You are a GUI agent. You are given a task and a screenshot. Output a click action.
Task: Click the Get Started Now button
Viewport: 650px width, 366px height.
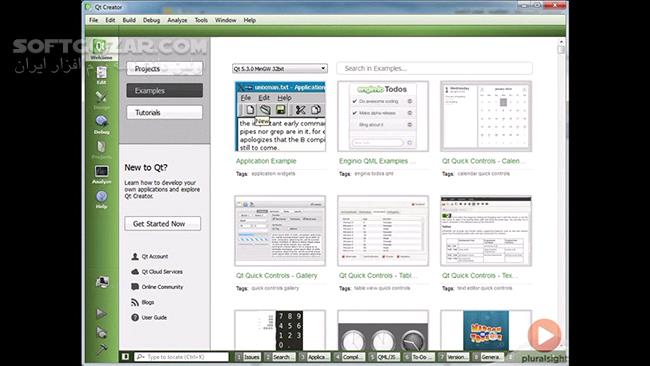162,223
